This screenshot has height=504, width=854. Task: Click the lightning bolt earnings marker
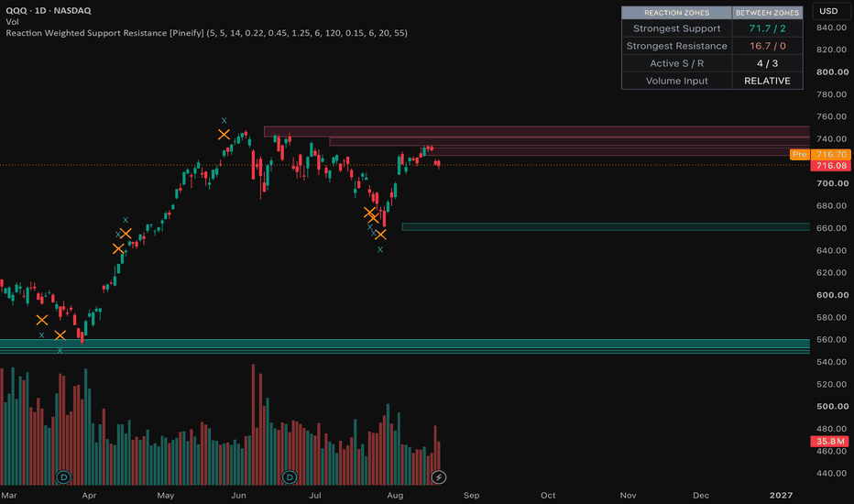(x=438, y=477)
